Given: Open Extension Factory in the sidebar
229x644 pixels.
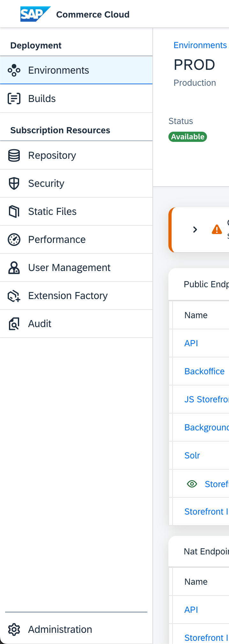Looking at the screenshot, I should [76, 296].
